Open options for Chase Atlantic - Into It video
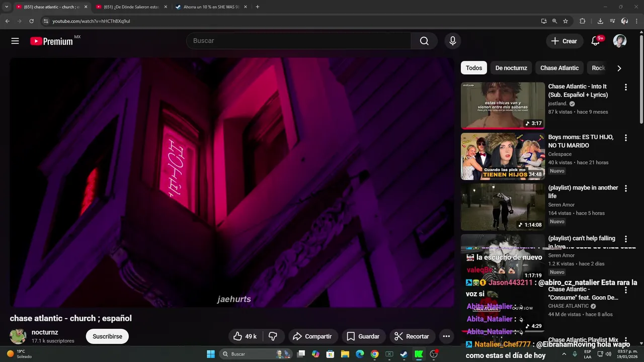This screenshot has height=362, width=644. pyautogui.click(x=626, y=87)
